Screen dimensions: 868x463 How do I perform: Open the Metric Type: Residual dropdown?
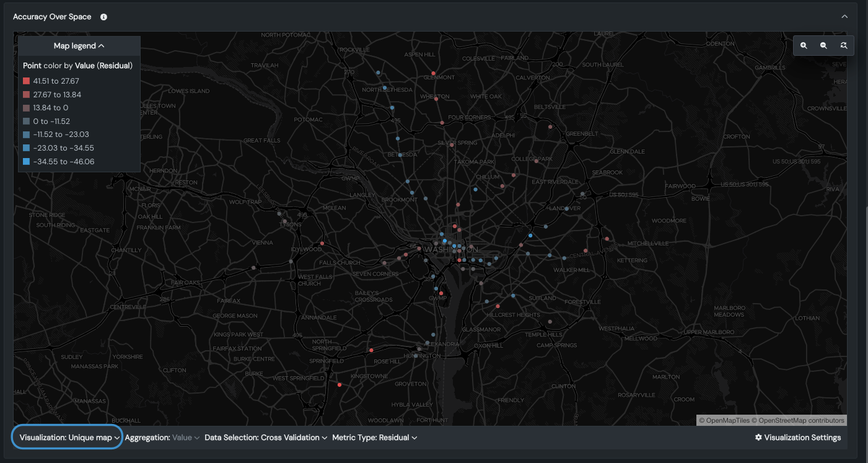pyautogui.click(x=374, y=438)
